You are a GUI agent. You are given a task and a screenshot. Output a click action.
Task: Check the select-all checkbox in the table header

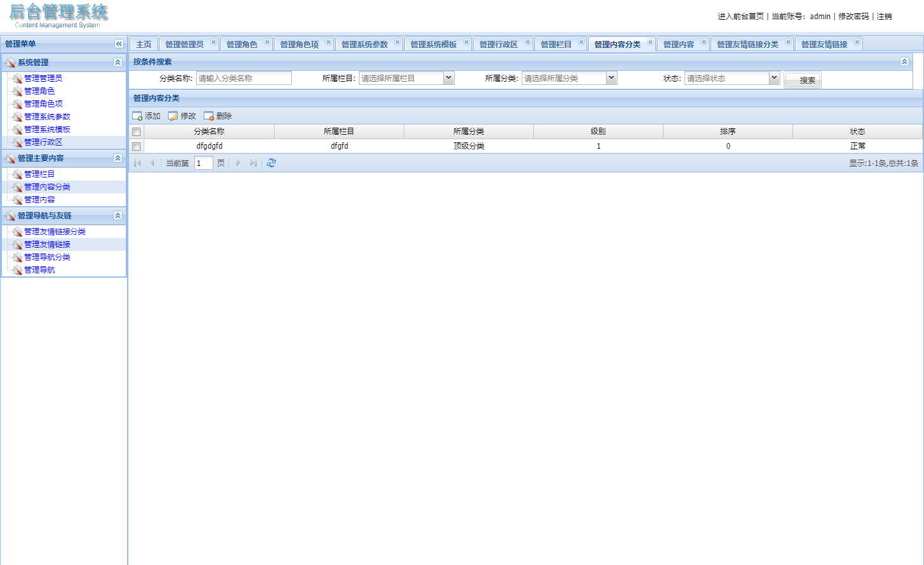click(x=137, y=132)
